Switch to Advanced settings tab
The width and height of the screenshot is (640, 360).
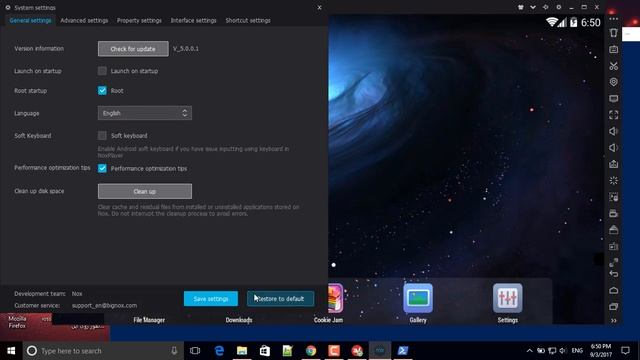tap(84, 20)
